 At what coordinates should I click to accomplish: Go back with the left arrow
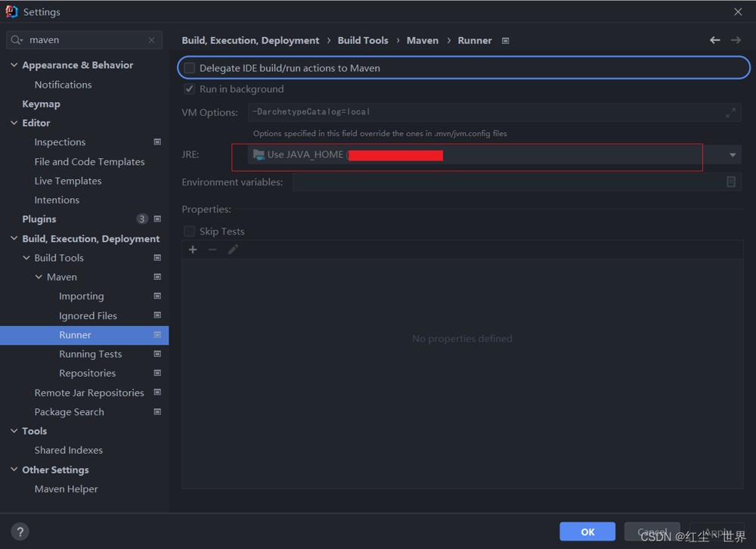pyautogui.click(x=714, y=40)
